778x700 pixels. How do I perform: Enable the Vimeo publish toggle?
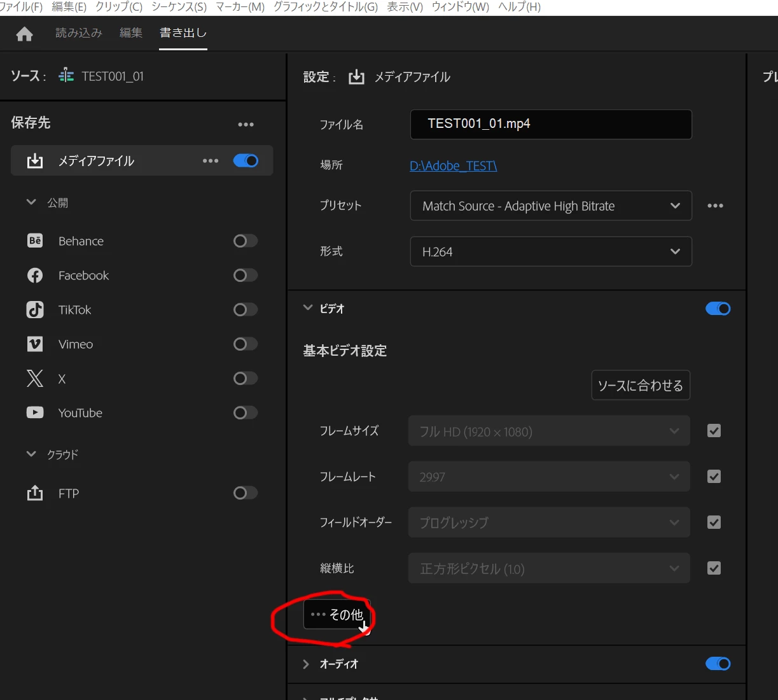[246, 344]
